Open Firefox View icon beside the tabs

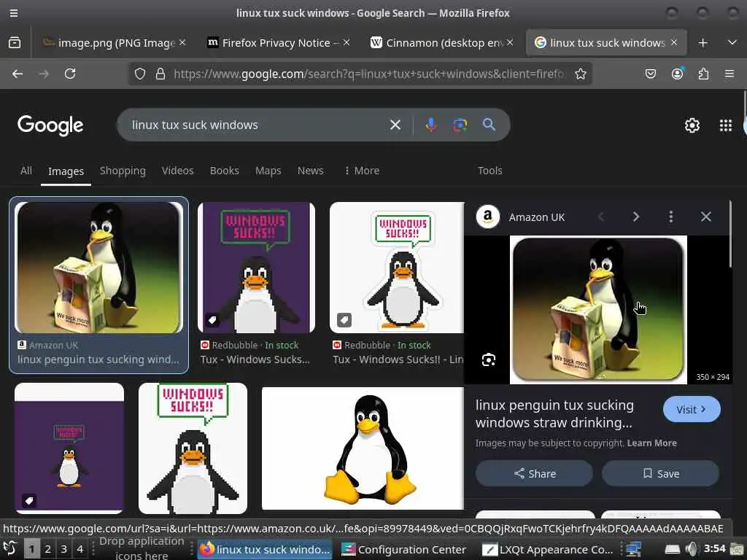[15, 43]
